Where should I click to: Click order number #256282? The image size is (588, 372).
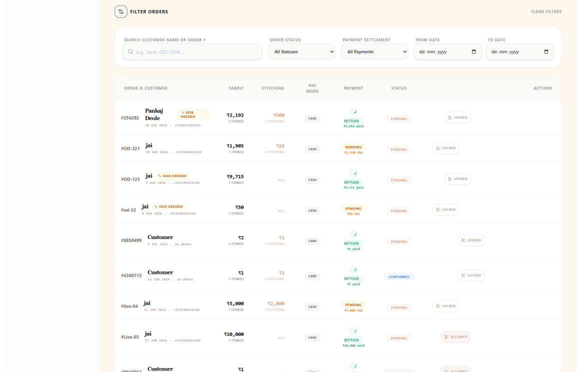tap(130, 118)
